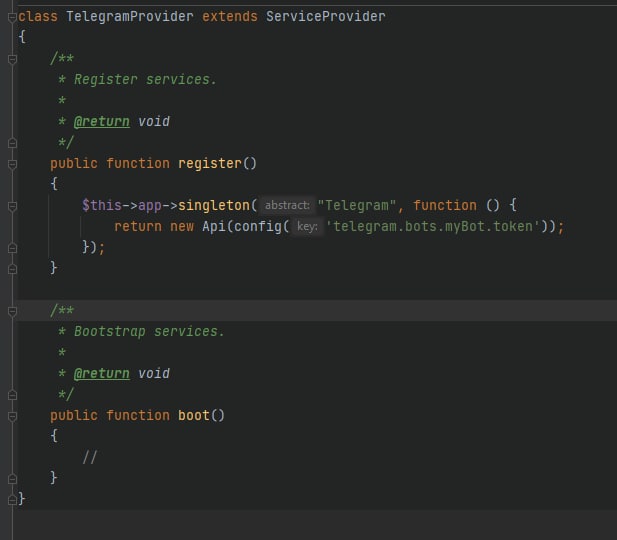Click the public keyword before register()
617x540 pixels.
74,163
